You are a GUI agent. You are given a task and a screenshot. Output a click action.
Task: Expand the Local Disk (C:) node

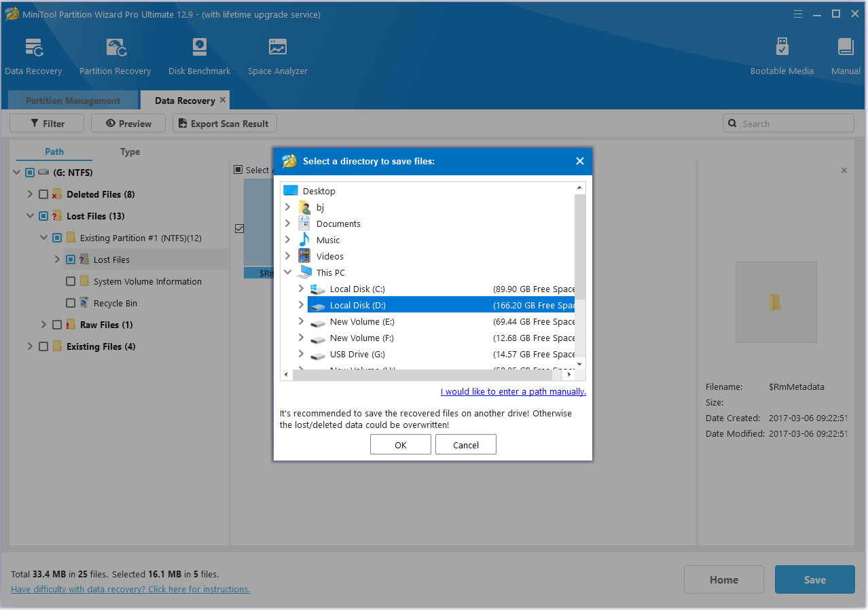pyautogui.click(x=301, y=289)
